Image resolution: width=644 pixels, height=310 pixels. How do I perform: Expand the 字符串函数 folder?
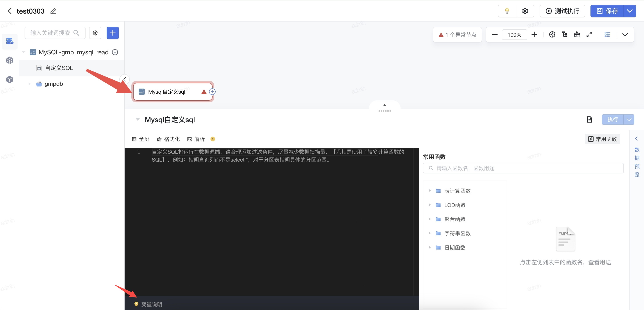point(429,233)
